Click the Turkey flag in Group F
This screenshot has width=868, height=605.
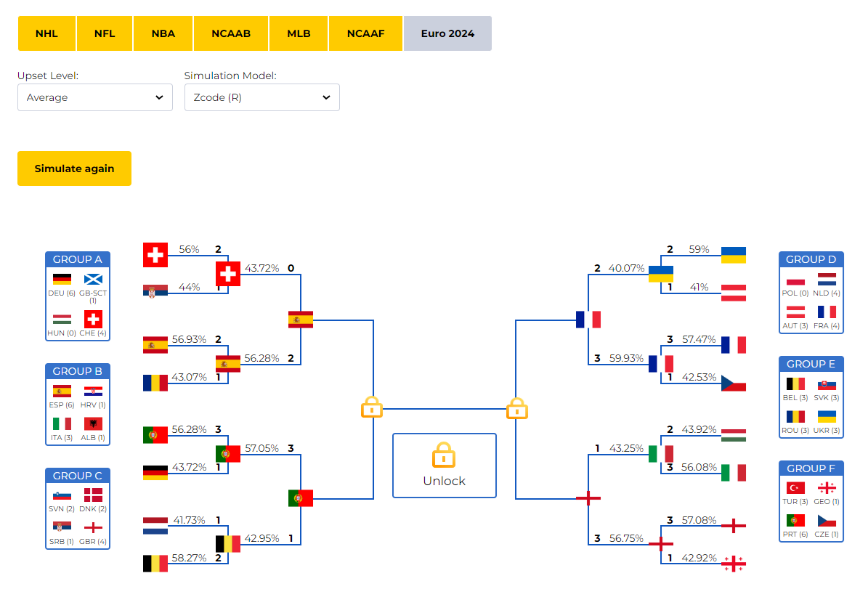795,488
